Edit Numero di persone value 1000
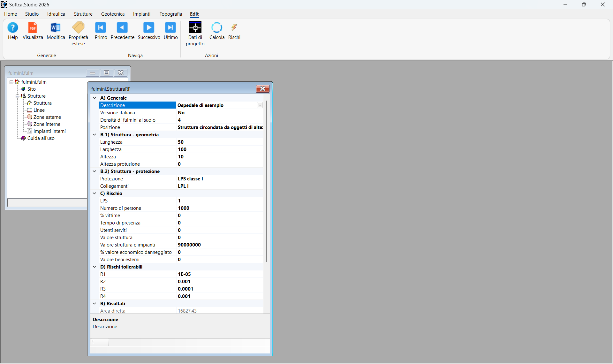Screen dimensions: 613x364 (220, 208)
